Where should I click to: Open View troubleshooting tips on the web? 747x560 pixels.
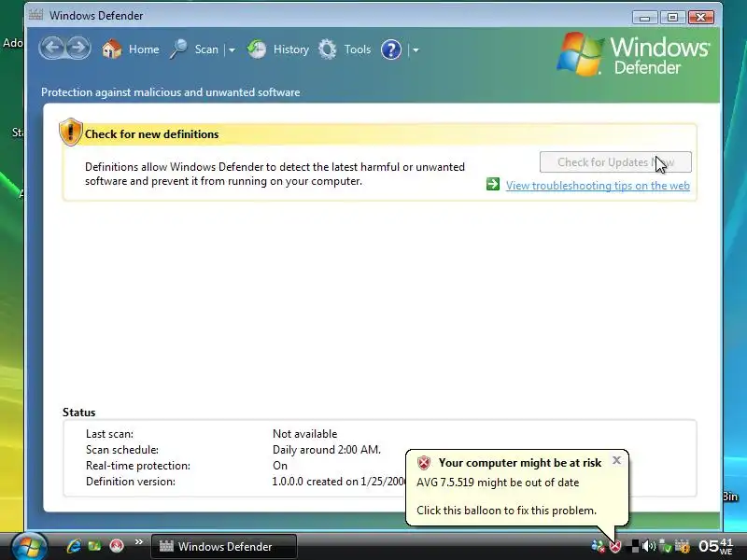pyautogui.click(x=598, y=185)
